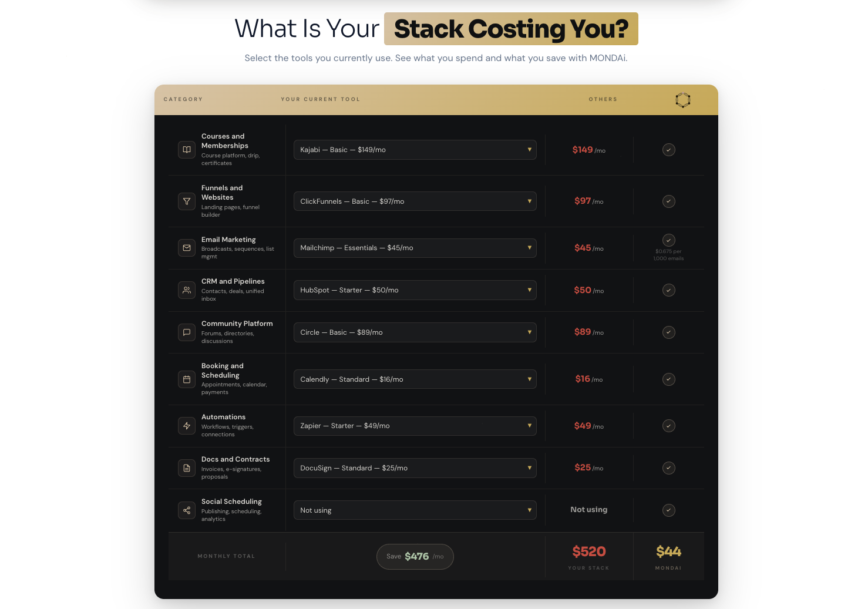Image resolution: width=868 pixels, height=609 pixels.
Task: Click the Courses and Memberships book icon
Action: point(187,150)
